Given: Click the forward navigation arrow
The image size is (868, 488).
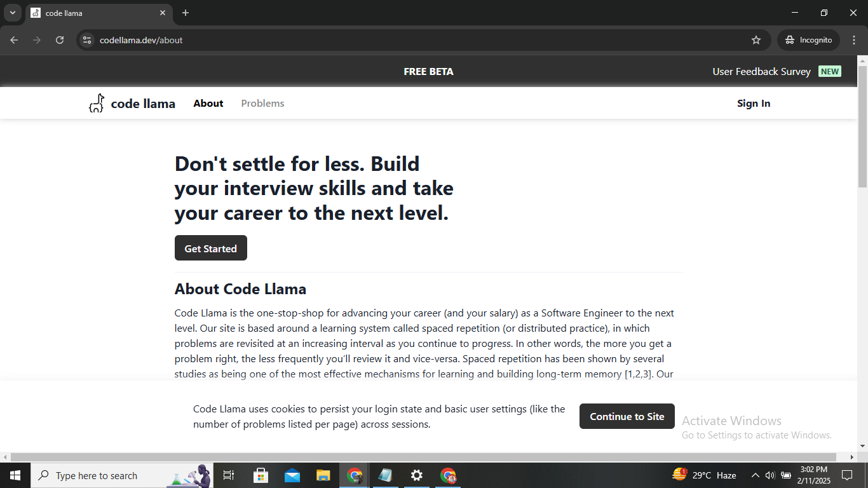Looking at the screenshot, I should (x=37, y=40).
